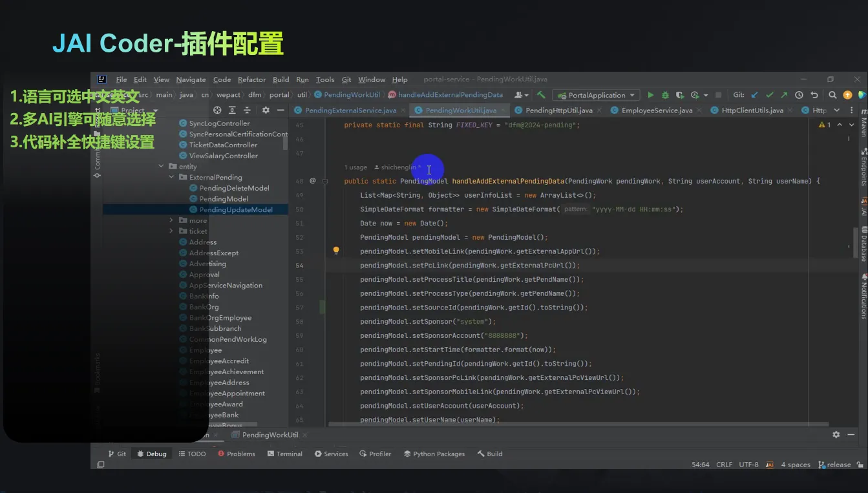868x493 pixels.
Task: Open the Navigate menu
Action: click(191, 79)
